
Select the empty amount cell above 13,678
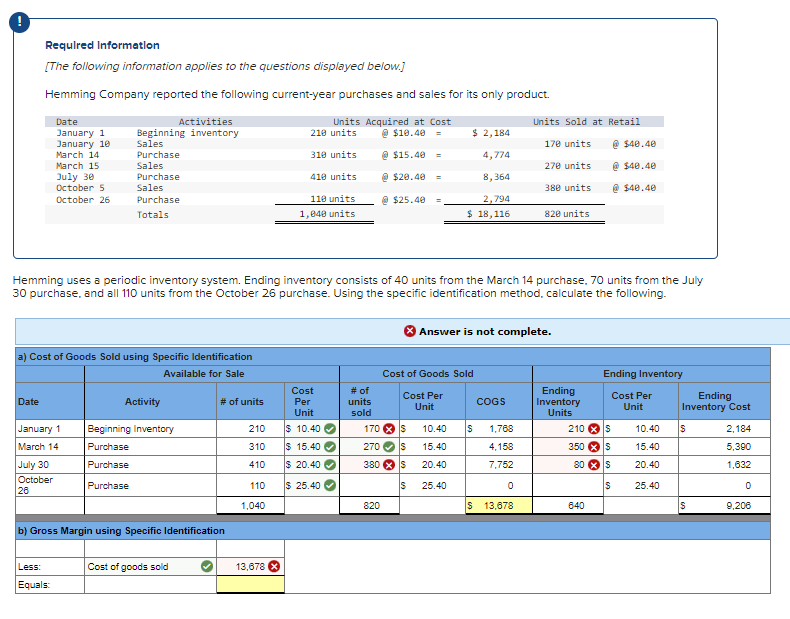pyautogui.click(x=250, y=548)
